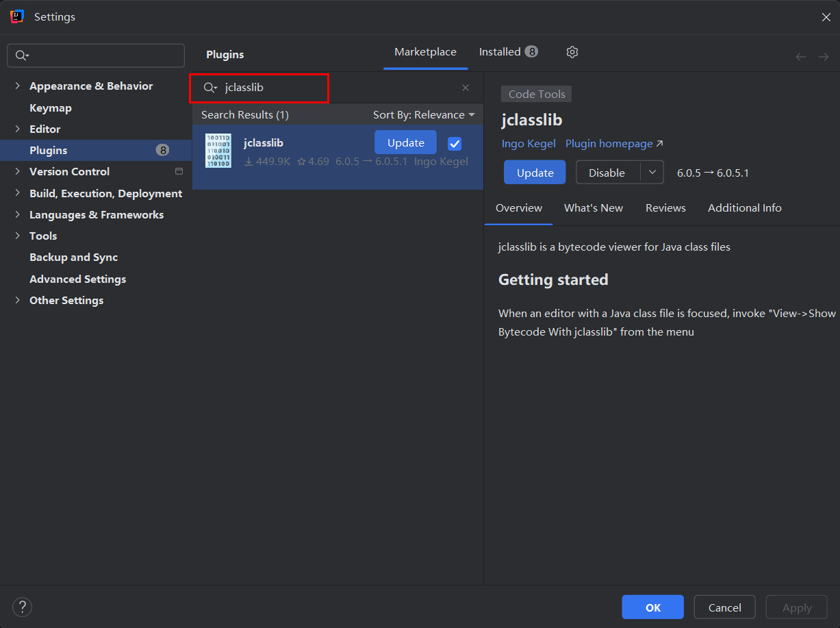The height and width of the screenshot is (628, 840).
Task: Click the IntelliJ logo in title bar
Action: [x=17, y=17]
